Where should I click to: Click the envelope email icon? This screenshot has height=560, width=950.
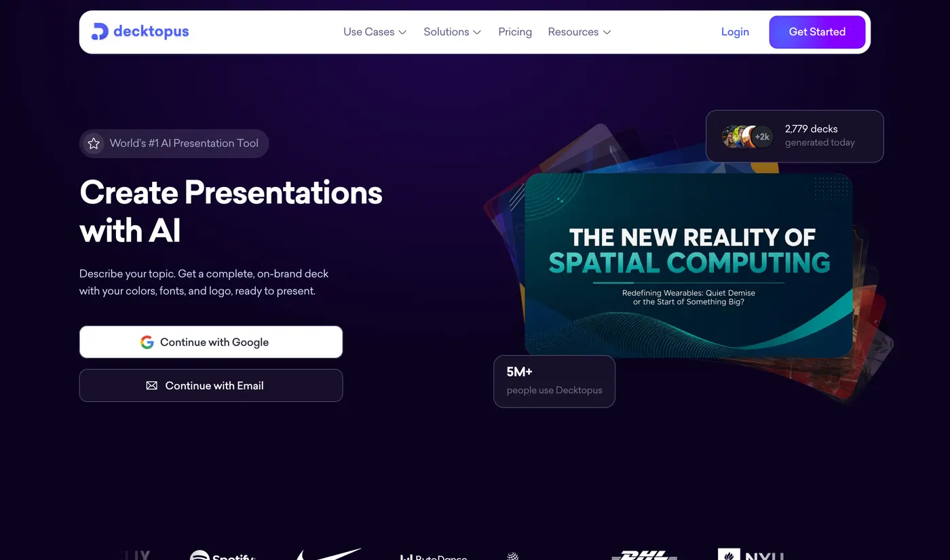pos(151,386)
